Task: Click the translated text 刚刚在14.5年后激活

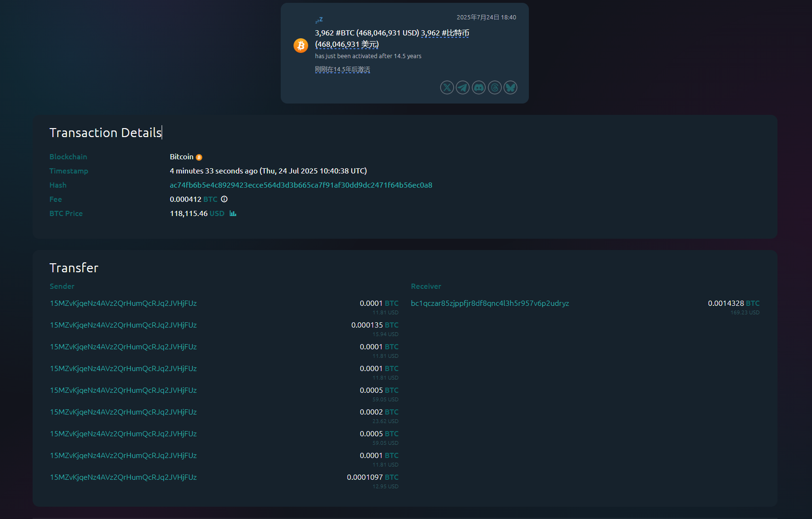Action: point(342,69)
